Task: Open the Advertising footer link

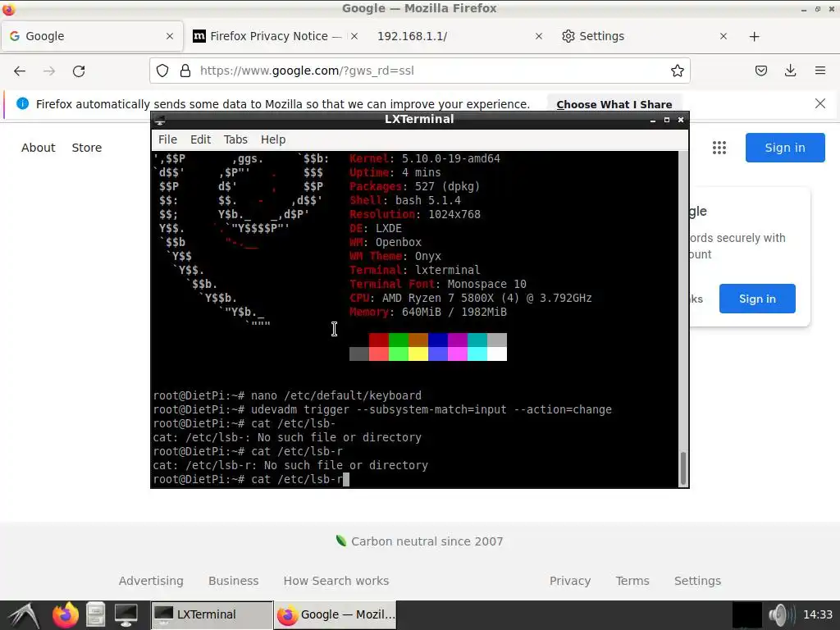Action: [151, 581]
